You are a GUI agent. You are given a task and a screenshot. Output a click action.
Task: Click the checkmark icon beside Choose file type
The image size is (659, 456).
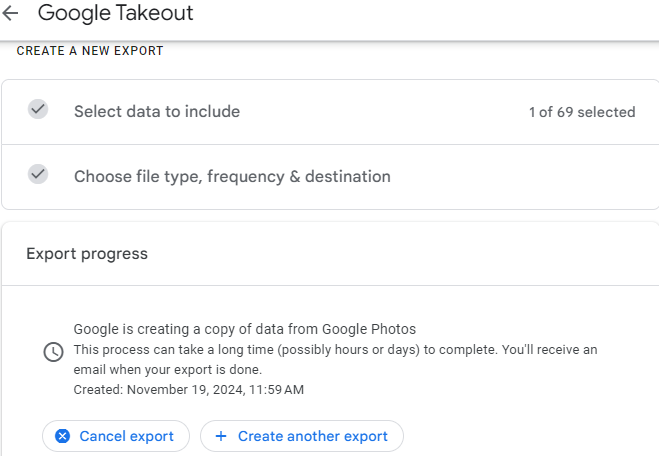[x=38, y=175]
